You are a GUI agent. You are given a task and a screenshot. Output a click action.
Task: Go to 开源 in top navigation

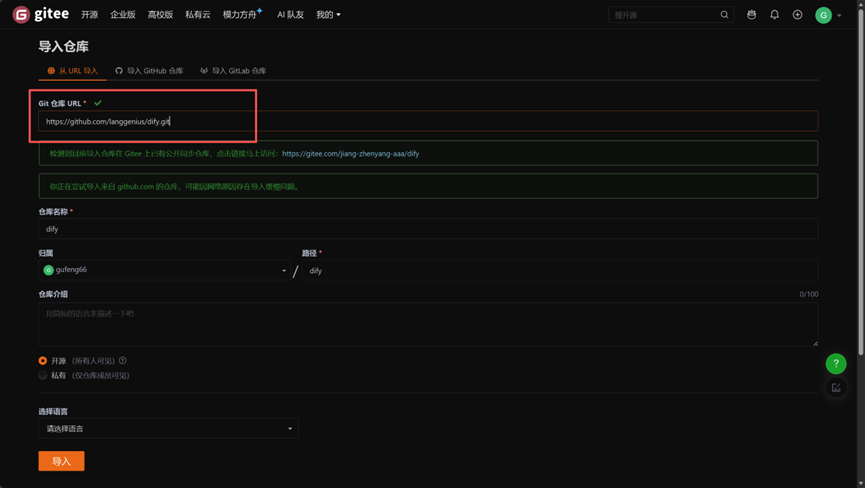point(89,15)
